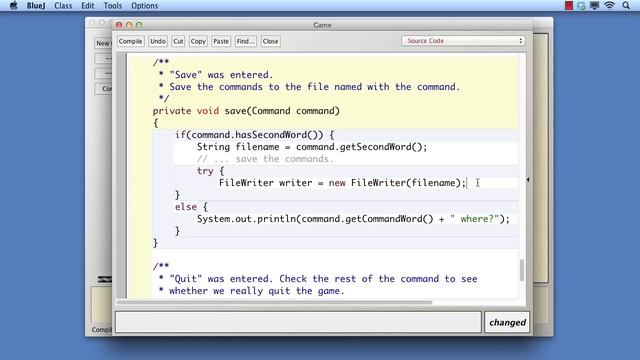The height and width of the screenshot is (360, 640).
Task: Open the Wi-Fi status menu
Action: (x=609, y=6)
